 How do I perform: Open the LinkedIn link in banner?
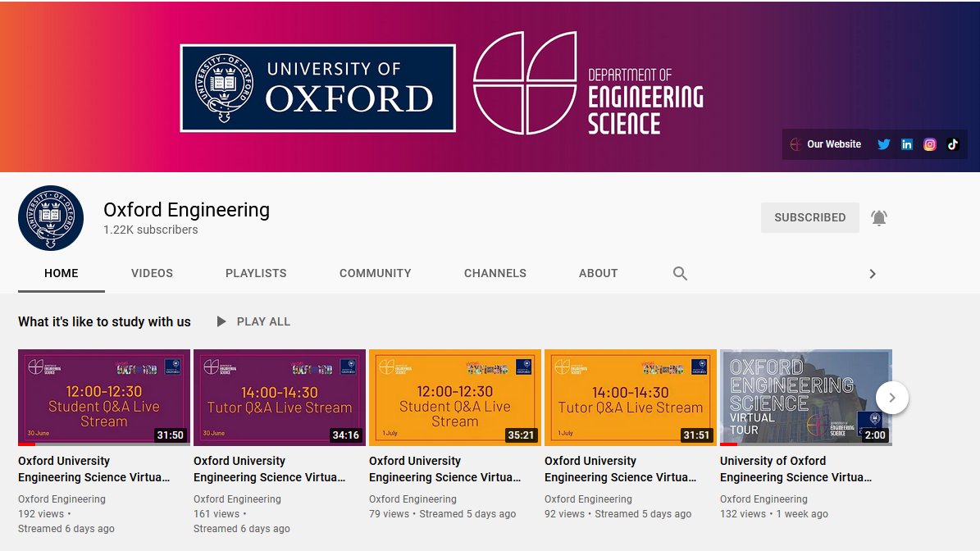(x=906, y=144)
